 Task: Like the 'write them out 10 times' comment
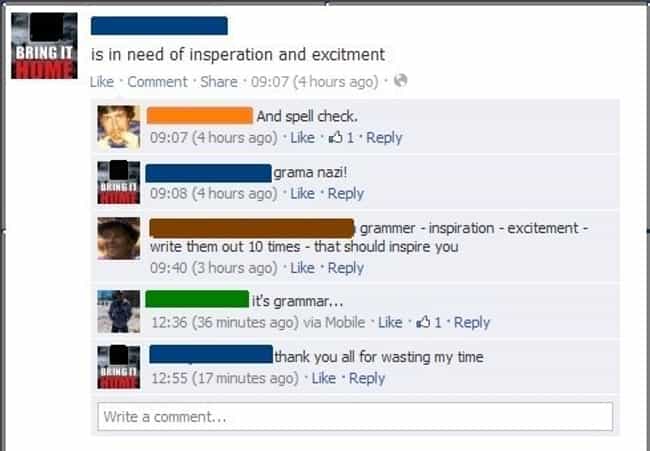point(302,268)
